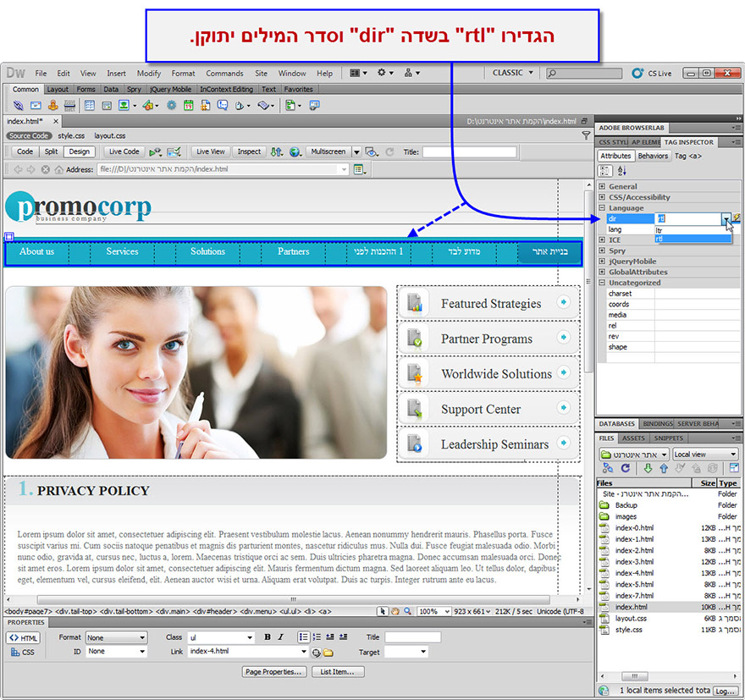Click the Back arrow in address bar
Screen dimensions: 745x700
[18, 169]
